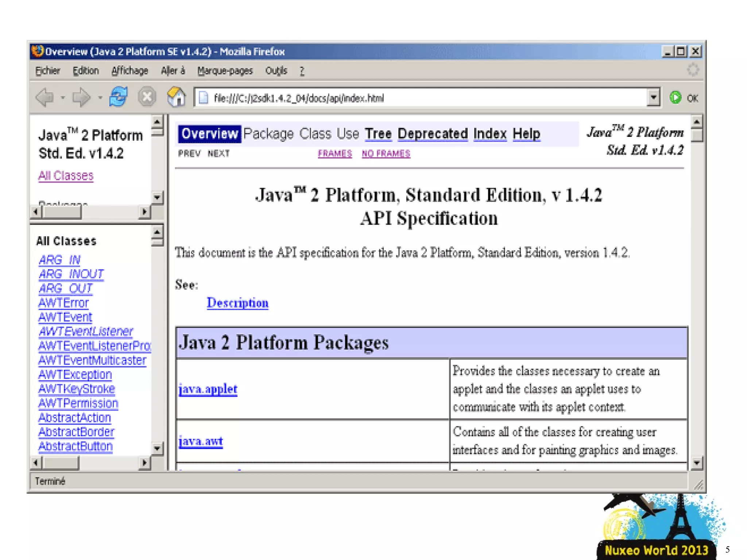Click the Forward navigation arrow
Image resolution: width=747 pixels, height=560 pixels.
point(81,98)
